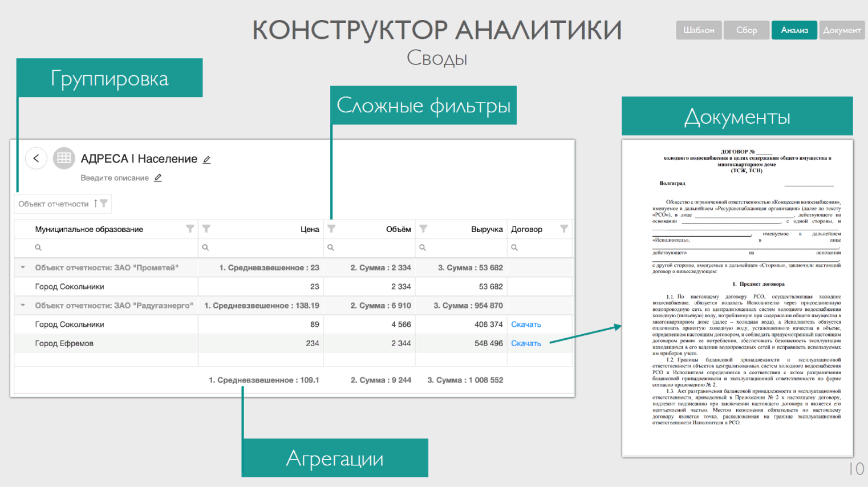The width and height of the screenshot is (868, 487).
Task: Click search field under Муниципальное образование
Action: point(106,247)
